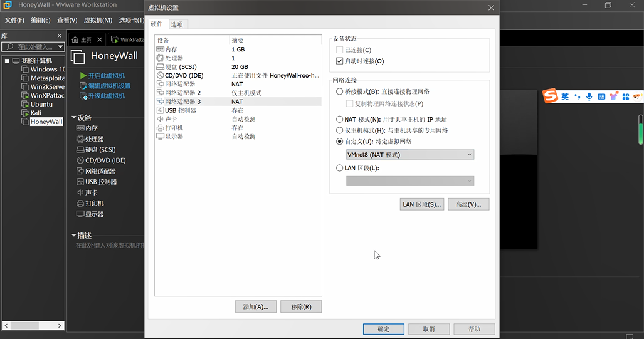Click the LAN 区段(S)... button

coord(422,204)
